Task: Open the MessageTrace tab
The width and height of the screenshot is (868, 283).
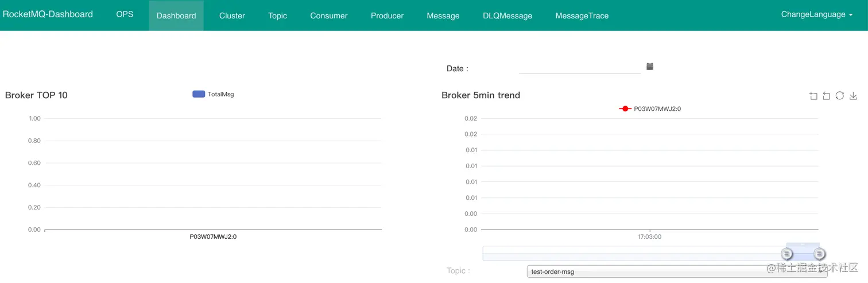Action: 582,15
